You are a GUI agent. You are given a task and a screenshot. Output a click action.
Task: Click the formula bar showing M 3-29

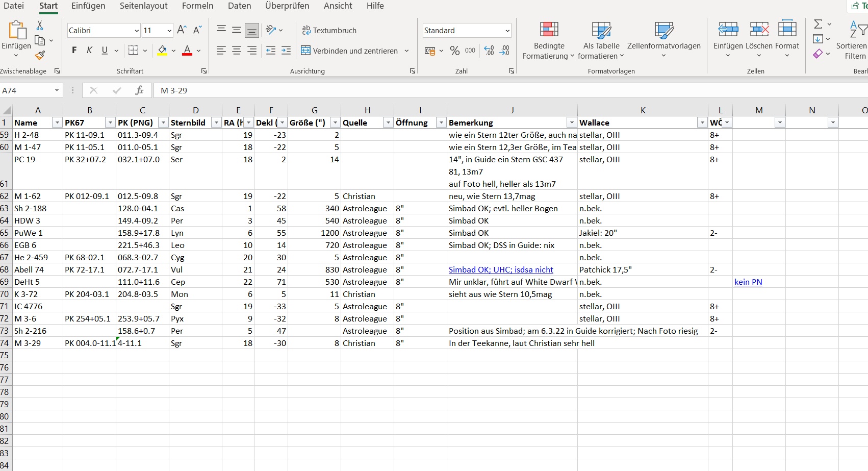point(510,90)
